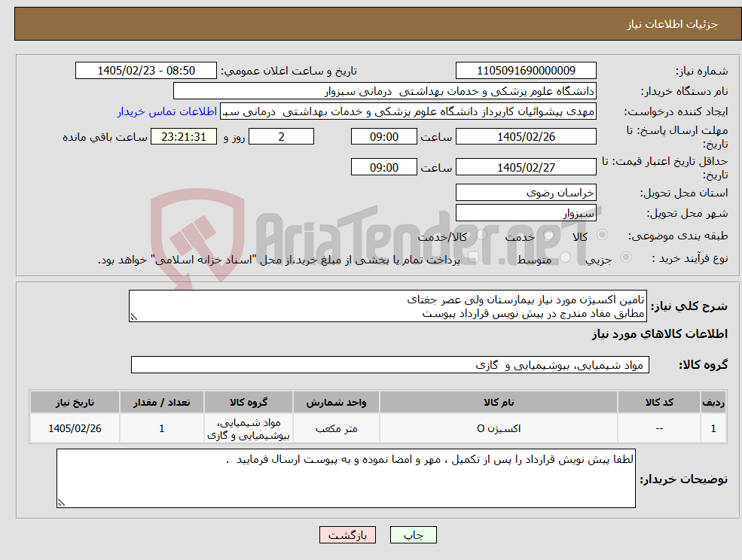Click the item name cell اکسیژن O
Image resolution: width=742 pixels, height=560 pixels.
(x=498, y=428)
